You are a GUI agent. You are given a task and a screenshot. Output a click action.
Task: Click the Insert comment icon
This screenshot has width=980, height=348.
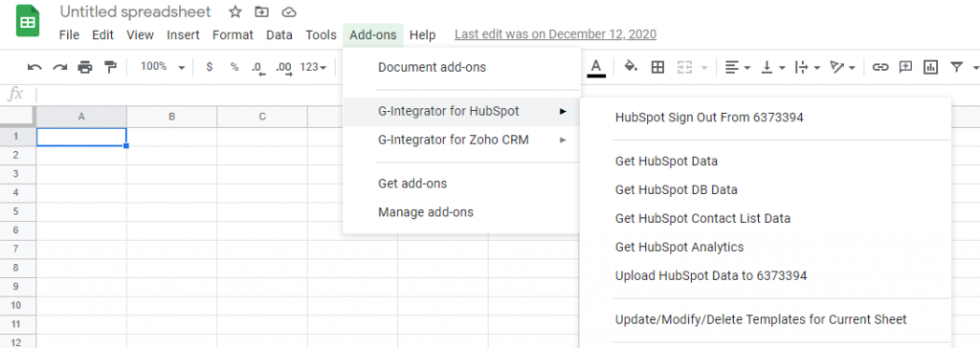click(x=905, y=67)
